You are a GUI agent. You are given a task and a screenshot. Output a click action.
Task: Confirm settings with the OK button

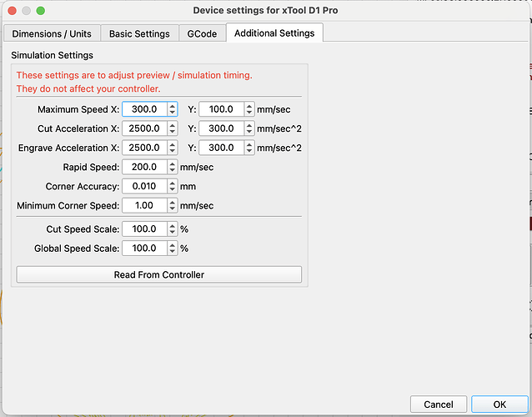pos(499,404)
